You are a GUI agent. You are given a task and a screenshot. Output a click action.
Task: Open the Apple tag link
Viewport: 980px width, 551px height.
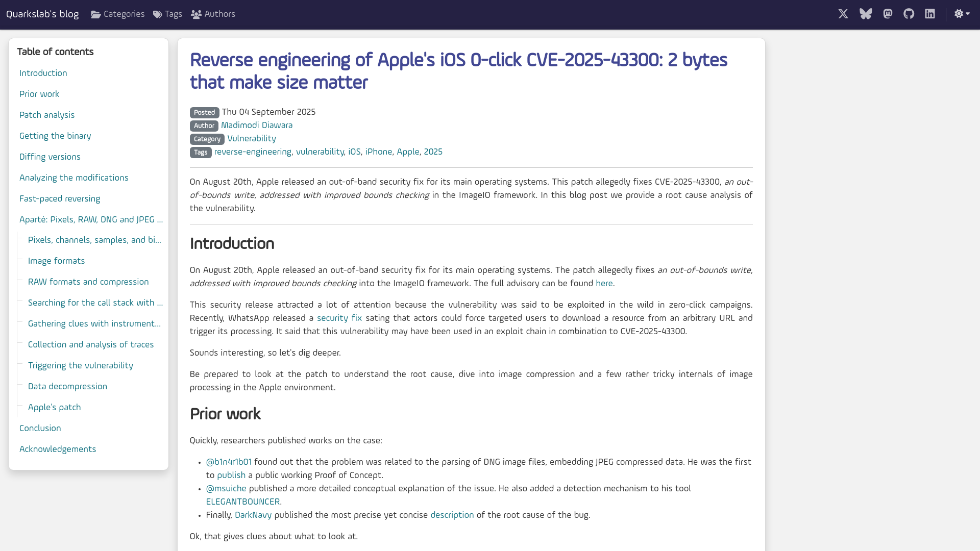pos(408,152)
